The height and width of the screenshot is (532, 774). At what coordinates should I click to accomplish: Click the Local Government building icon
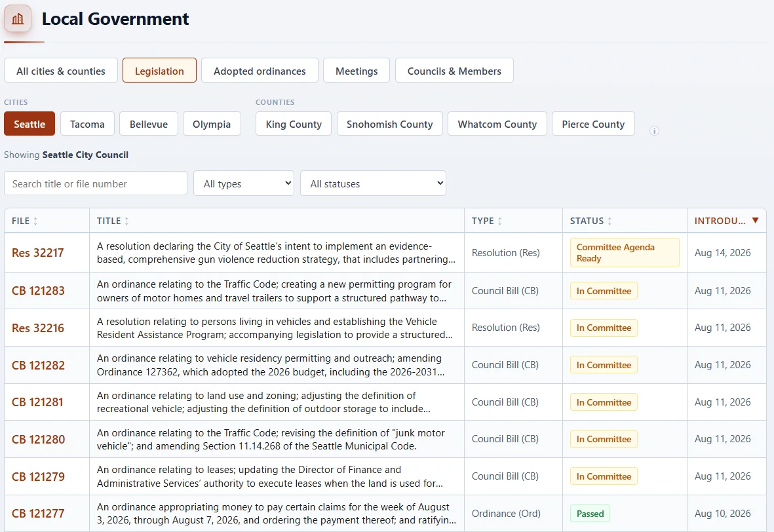pos(18,19)
